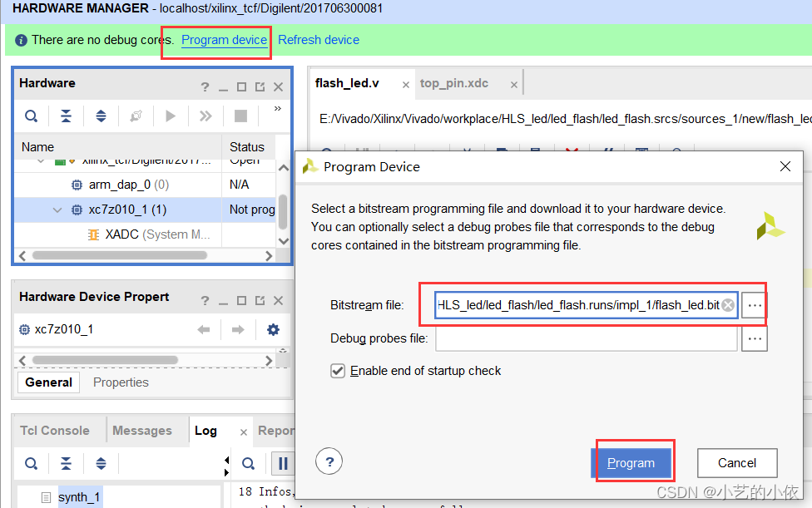
Task: Click the Debug probes file field
Action: click(x=587, y=338)
